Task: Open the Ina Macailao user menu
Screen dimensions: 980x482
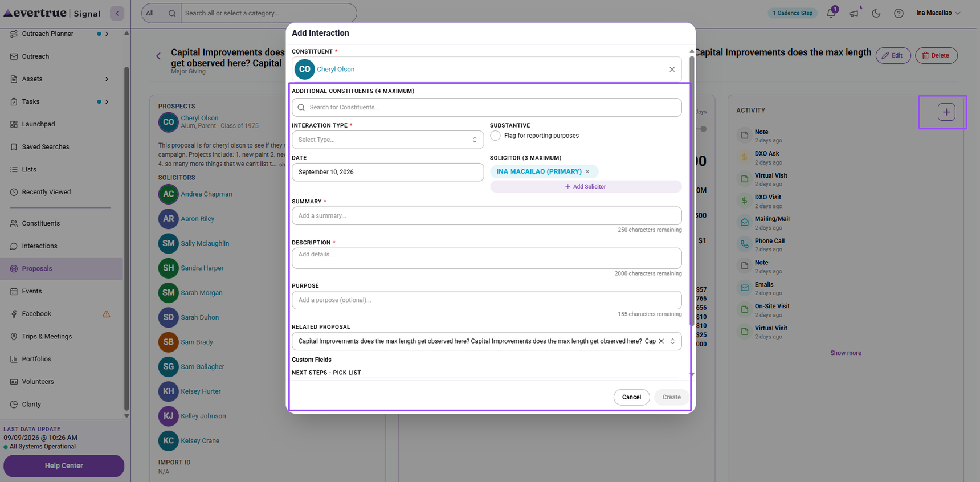Action: tap(938, 13)
